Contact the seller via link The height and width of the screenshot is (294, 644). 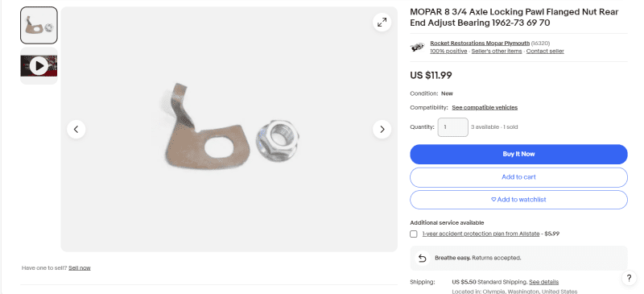pos(545,51)
